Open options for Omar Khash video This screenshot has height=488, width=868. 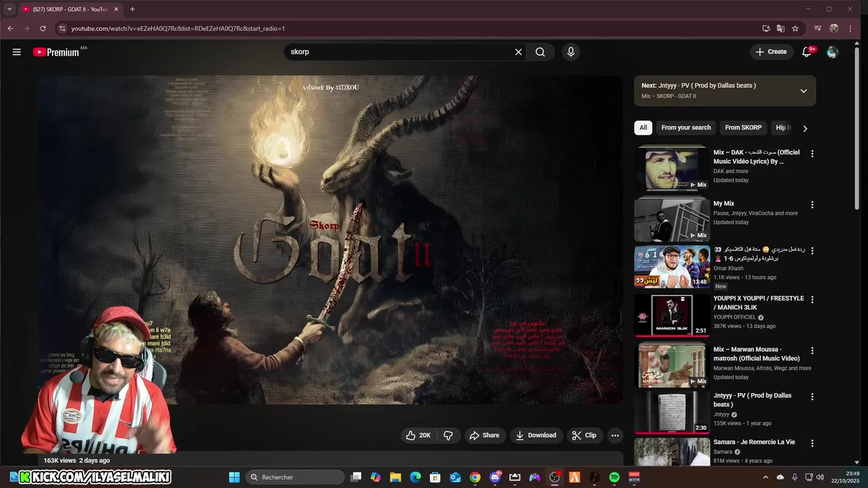[812, 251]
